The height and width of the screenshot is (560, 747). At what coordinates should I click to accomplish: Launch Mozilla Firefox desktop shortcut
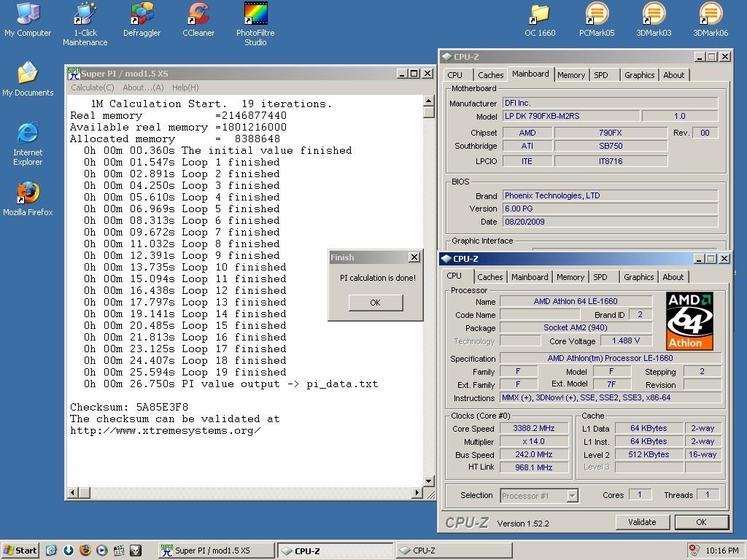point(28,199)
